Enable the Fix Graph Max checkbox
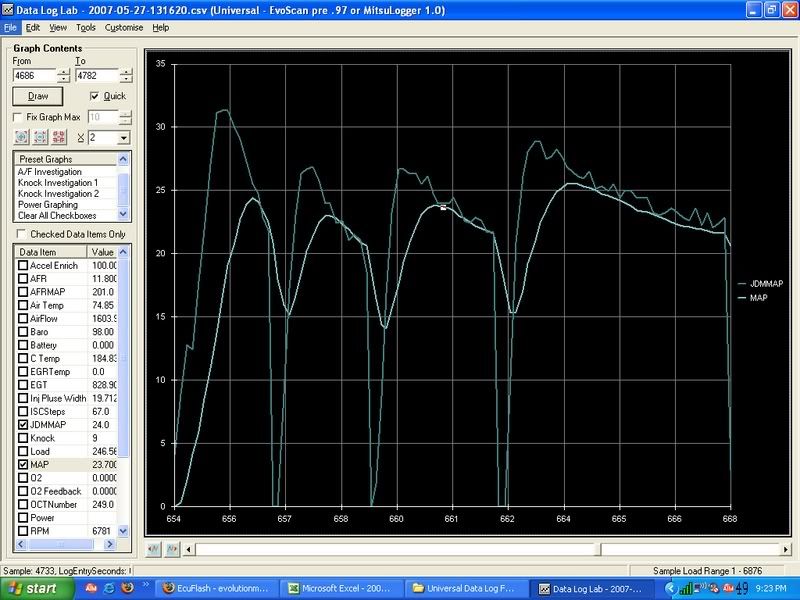The image size is (800, 600). pyautogui.click(x=19, y=117)
